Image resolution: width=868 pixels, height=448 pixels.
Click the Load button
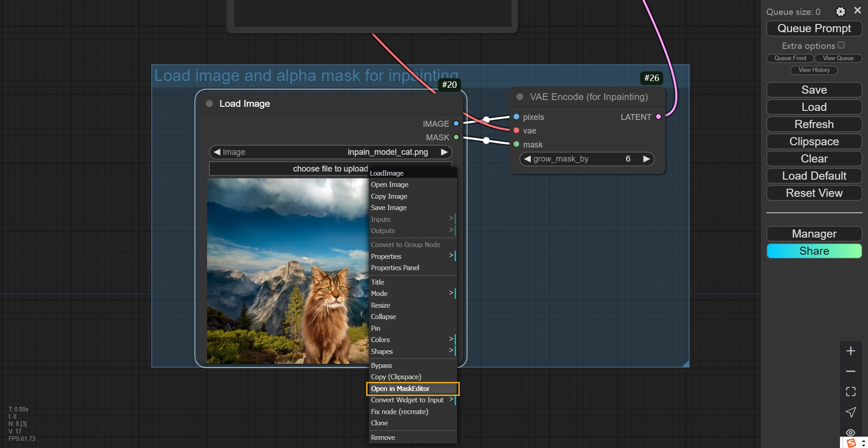click(x=814, y=107)
